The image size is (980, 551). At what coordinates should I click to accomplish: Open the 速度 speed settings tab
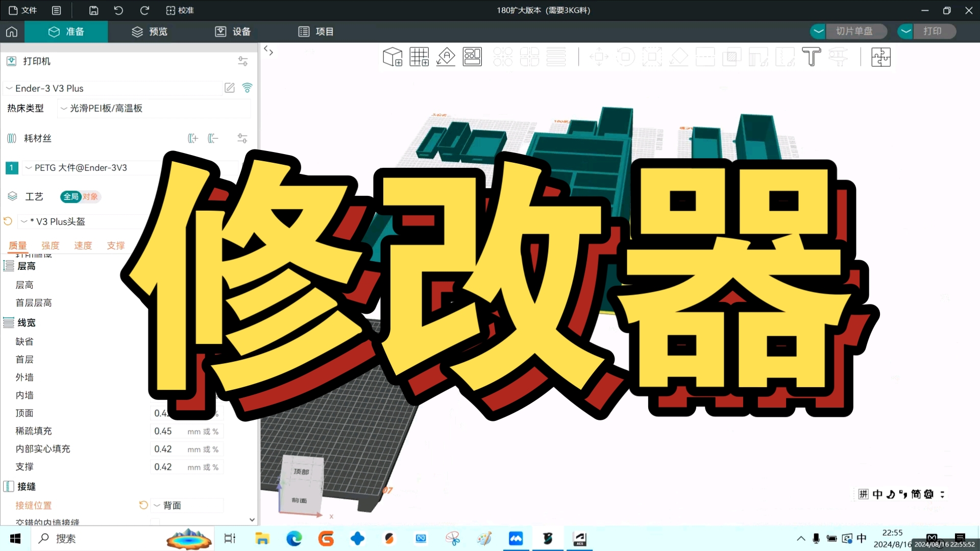click(x=83, y=245)
